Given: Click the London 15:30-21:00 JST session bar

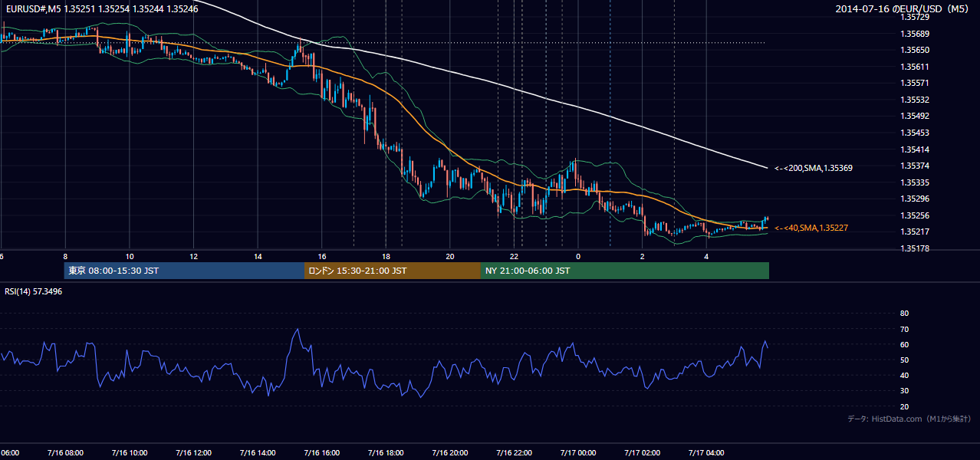Looking at the screenshot, I should [393, 271].
